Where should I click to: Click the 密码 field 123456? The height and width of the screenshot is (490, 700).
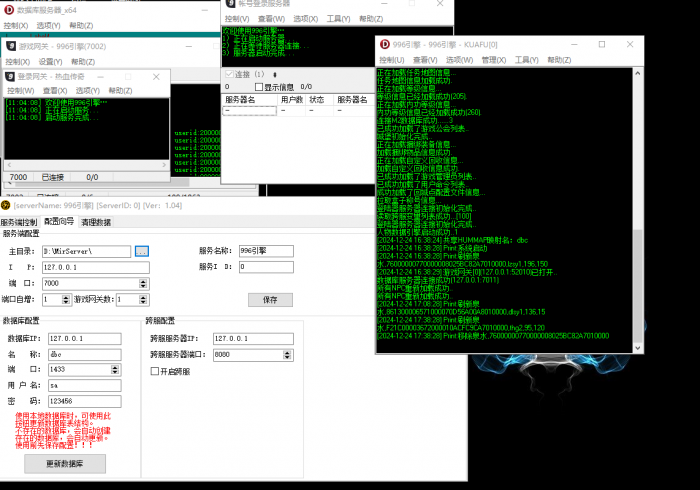[x=84, y=401]
